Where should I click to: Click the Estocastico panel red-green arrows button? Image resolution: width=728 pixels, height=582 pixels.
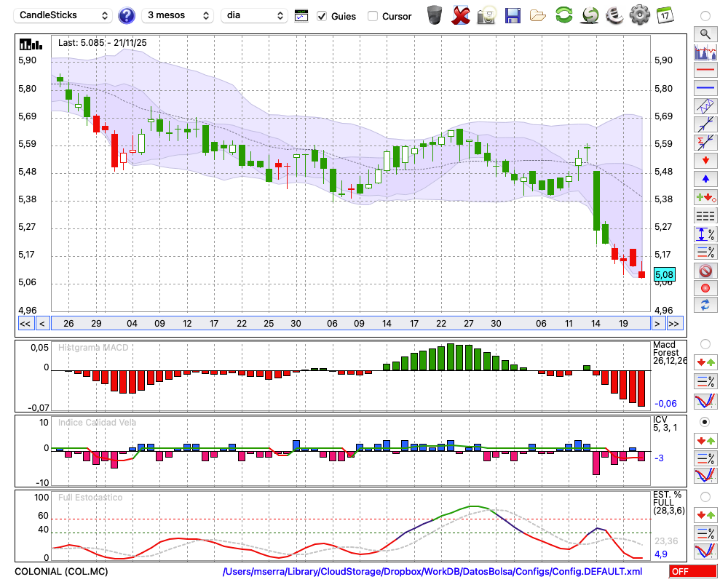click(705, 515)
